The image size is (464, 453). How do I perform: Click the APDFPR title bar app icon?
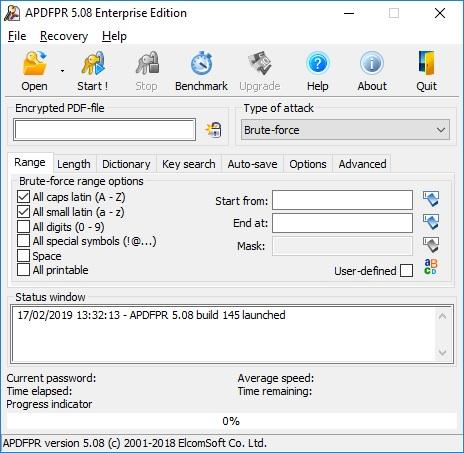(x=12, y=13)
